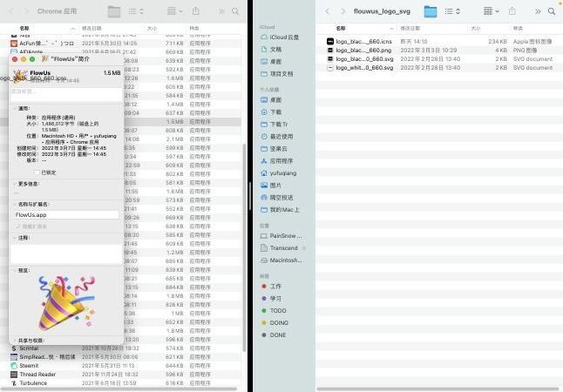Click add-tags field in FlowUs info panel
563x392 pixels.
67,94
